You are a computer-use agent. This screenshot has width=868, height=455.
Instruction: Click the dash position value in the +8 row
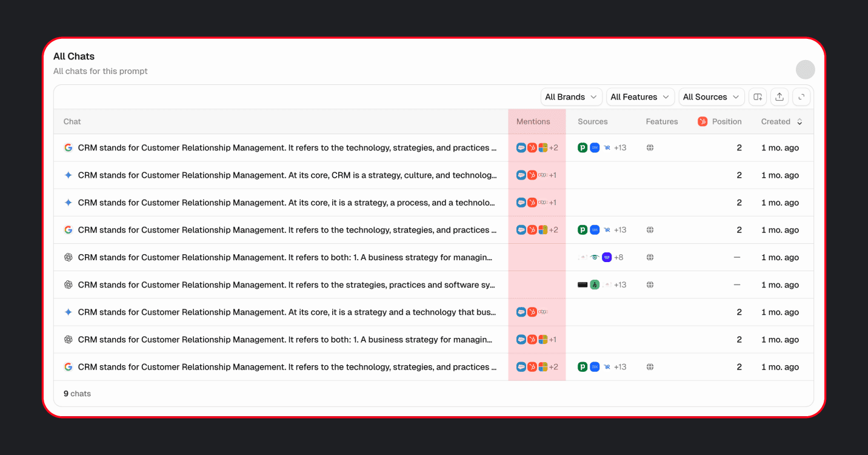coord(737,257)
